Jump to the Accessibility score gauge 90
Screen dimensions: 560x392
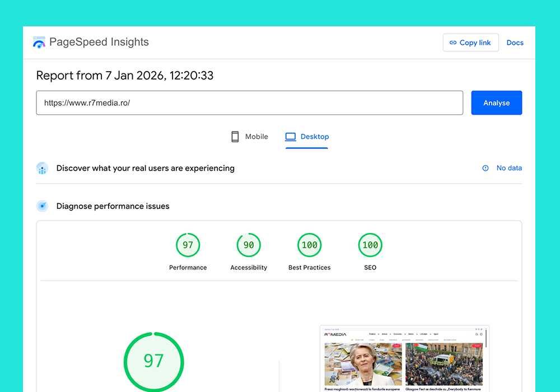[249, 245]
